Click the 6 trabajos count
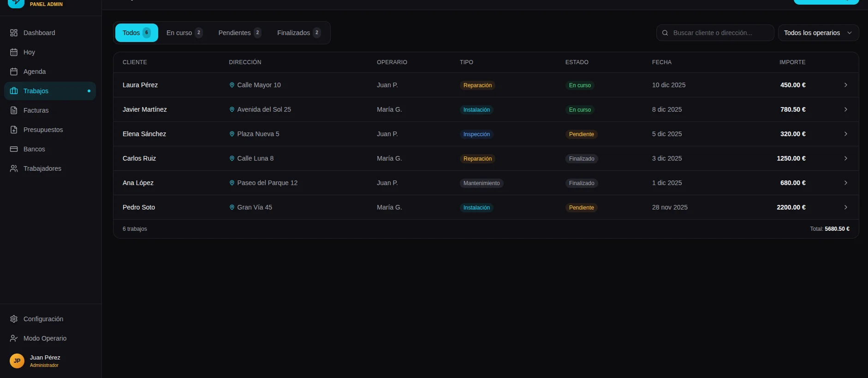 click(x=135, y=229)
